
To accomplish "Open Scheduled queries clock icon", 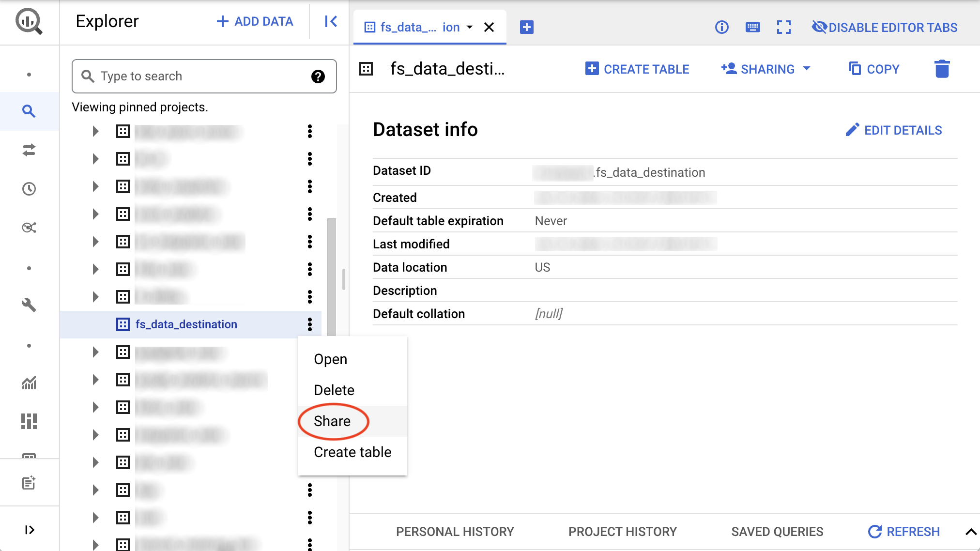I will coord(29,189).
